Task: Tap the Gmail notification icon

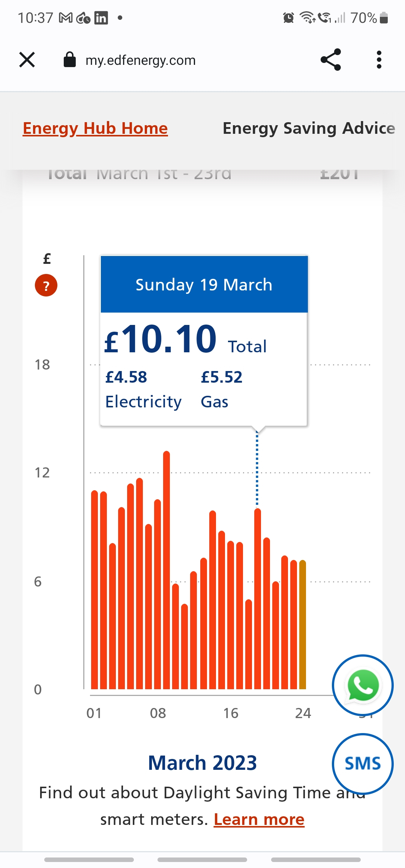Action: point(66,18)
